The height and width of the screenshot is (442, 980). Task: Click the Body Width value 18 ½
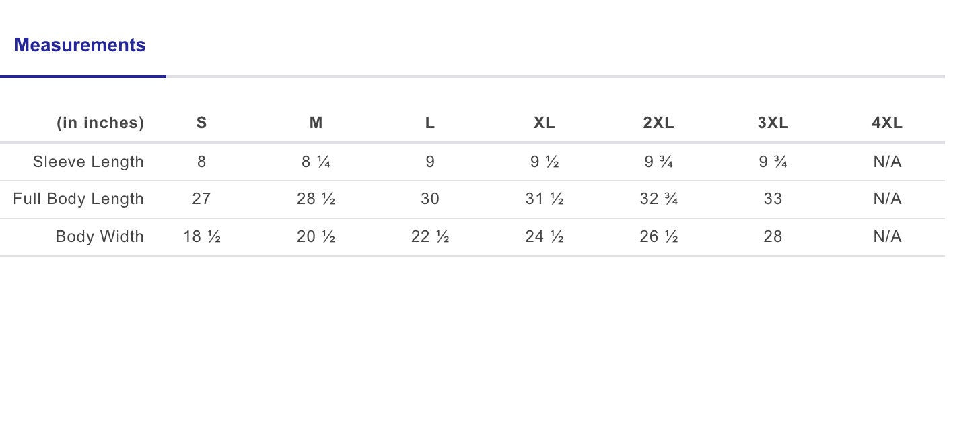(x=202, y=236)
